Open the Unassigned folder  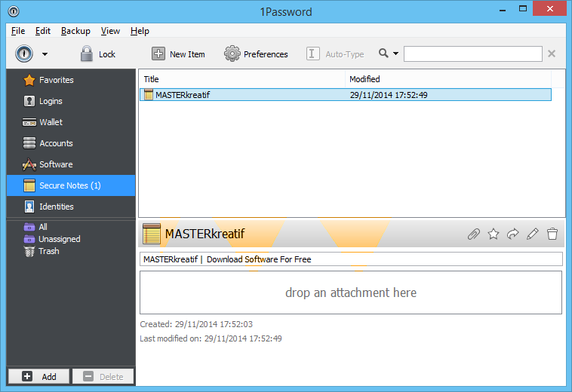tap(52, 239)
